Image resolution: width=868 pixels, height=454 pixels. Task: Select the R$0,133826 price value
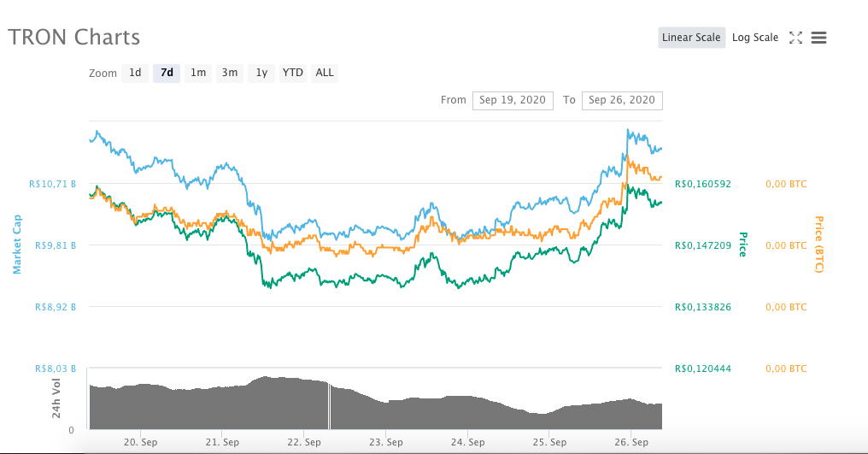tap(703, 307)
